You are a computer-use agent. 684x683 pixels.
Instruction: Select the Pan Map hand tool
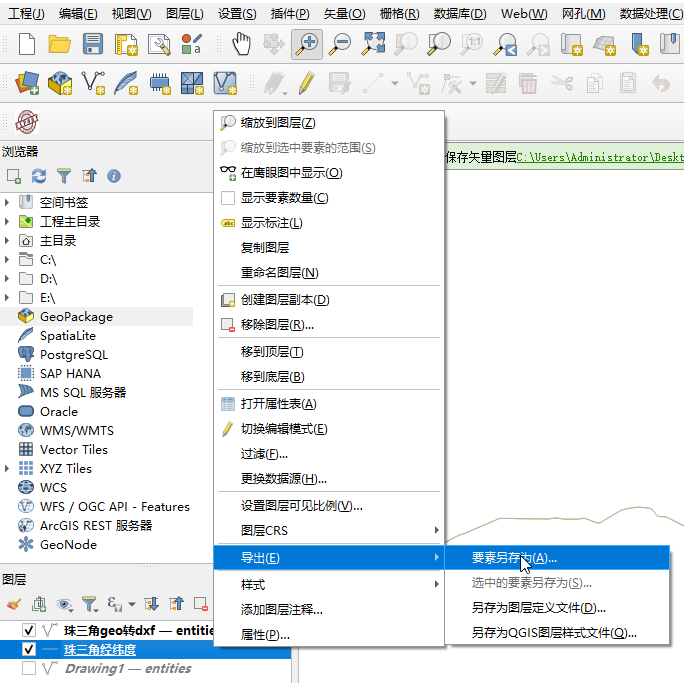241,43
